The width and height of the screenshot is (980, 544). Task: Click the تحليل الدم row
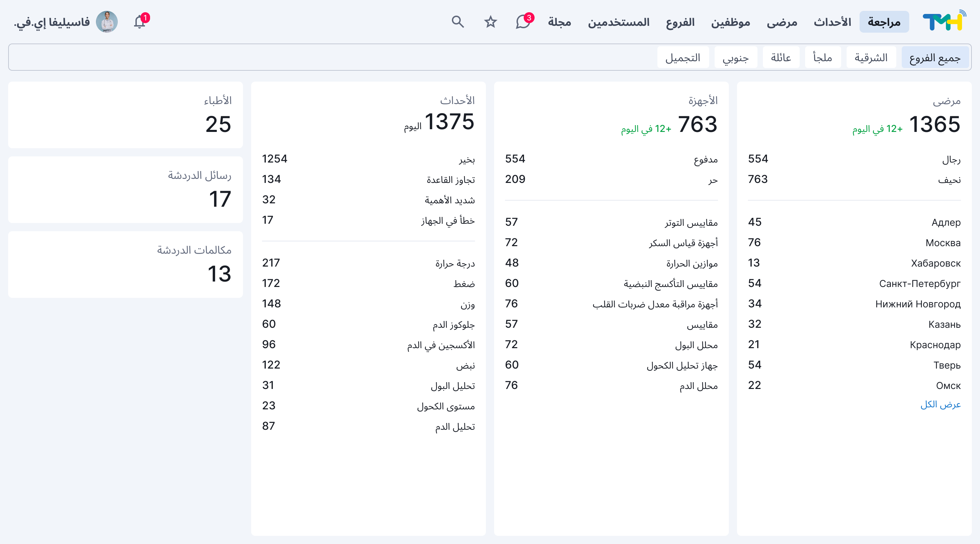click(368, 426)
